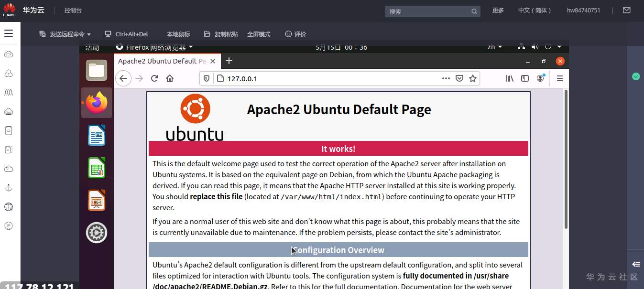This screenshot has width=644, height=289.
Task: Open page actions three-dot menu
Action: [x=446, y=78]
